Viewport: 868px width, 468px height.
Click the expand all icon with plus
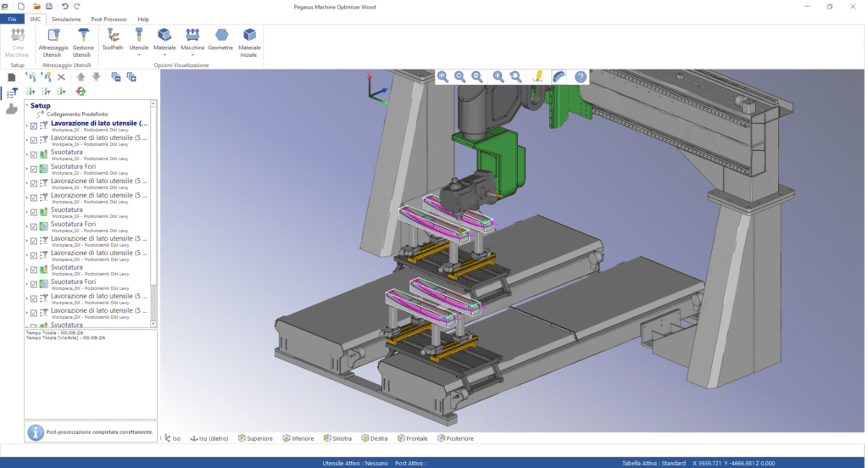click(131, 77)
